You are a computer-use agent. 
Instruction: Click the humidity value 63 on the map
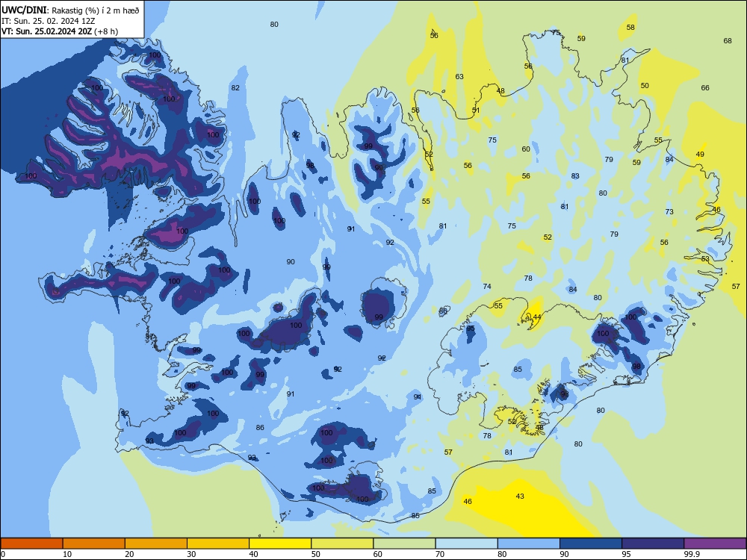(x=459, y=76)
